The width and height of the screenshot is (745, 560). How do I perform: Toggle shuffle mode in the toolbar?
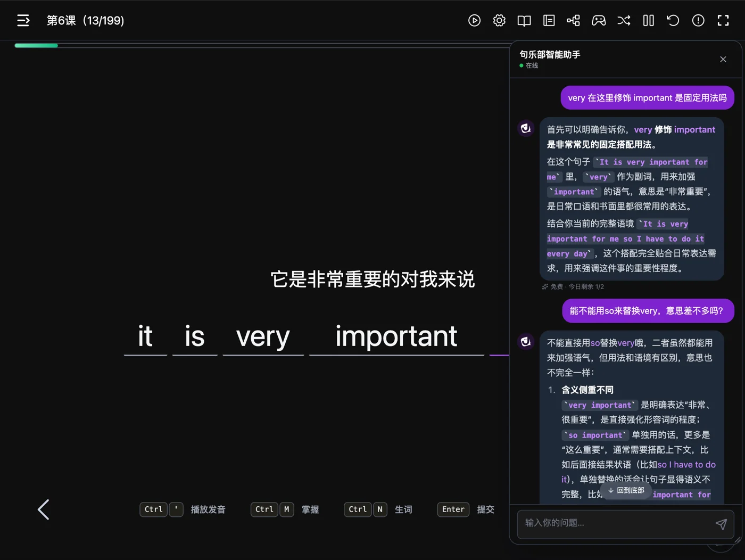pos(623,20)
